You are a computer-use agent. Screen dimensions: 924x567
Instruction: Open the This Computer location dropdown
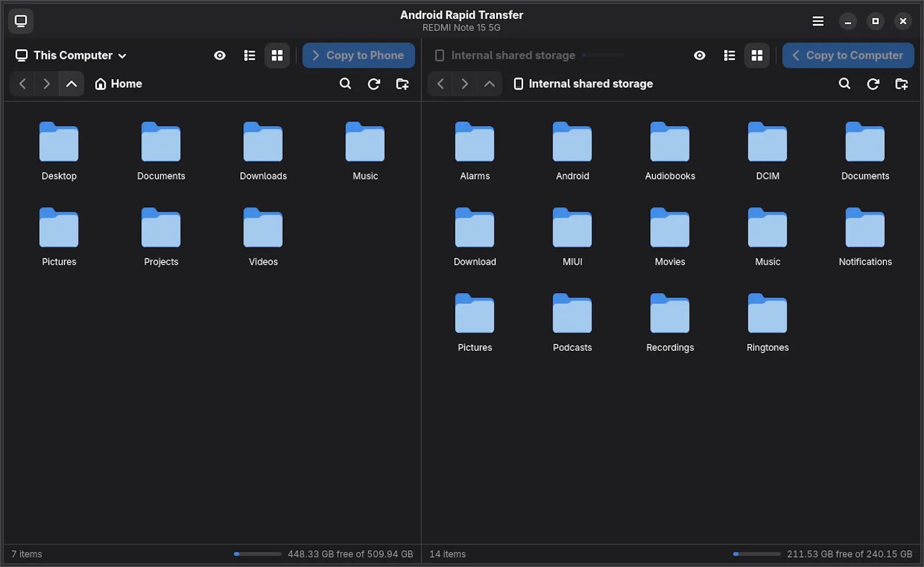(71, 55)
